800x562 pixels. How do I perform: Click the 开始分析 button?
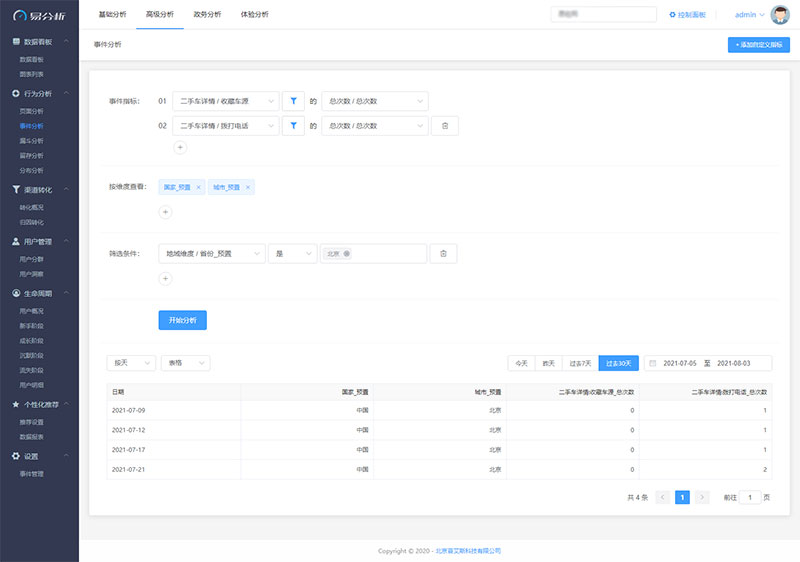(182, 320)
